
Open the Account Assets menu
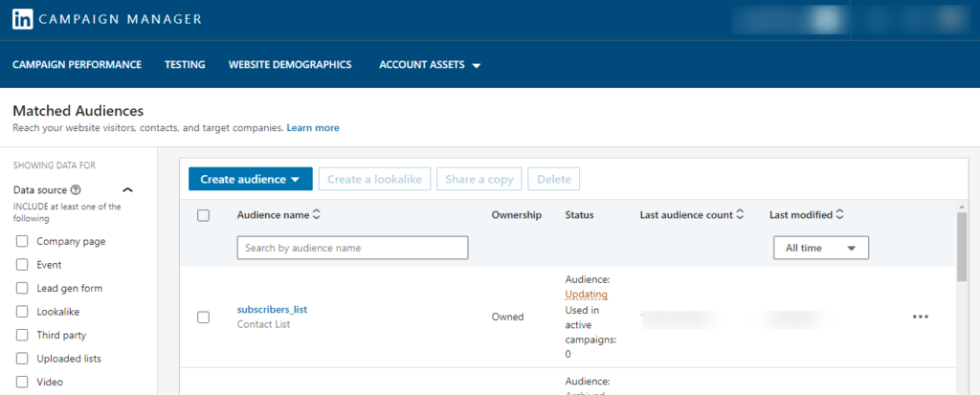click(430, 65)
